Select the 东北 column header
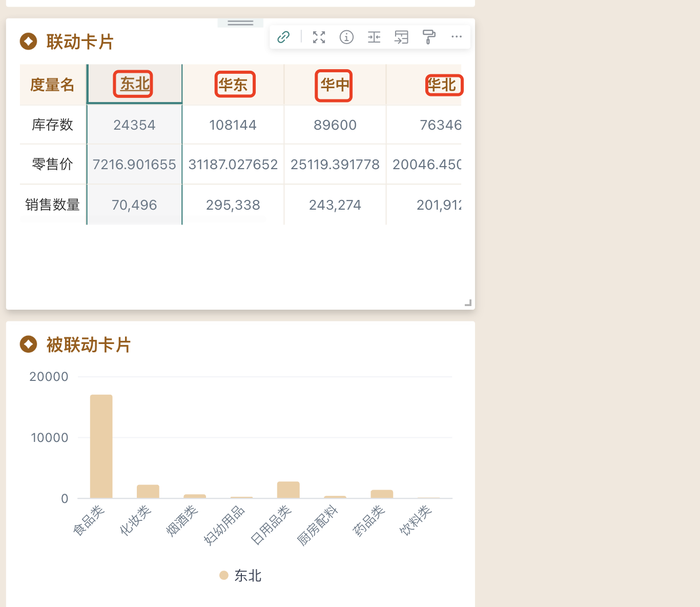 pos(134,84)
